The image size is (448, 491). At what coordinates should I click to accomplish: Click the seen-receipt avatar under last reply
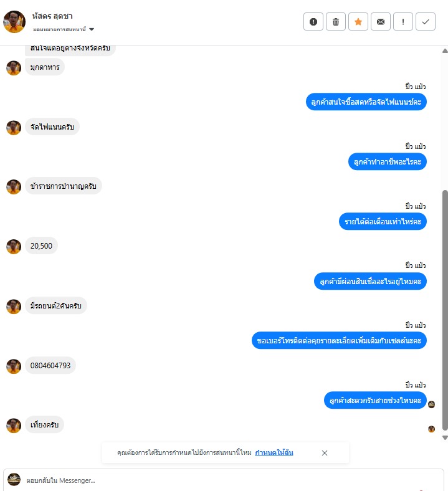pyautogui.click(x=431, y=429)
